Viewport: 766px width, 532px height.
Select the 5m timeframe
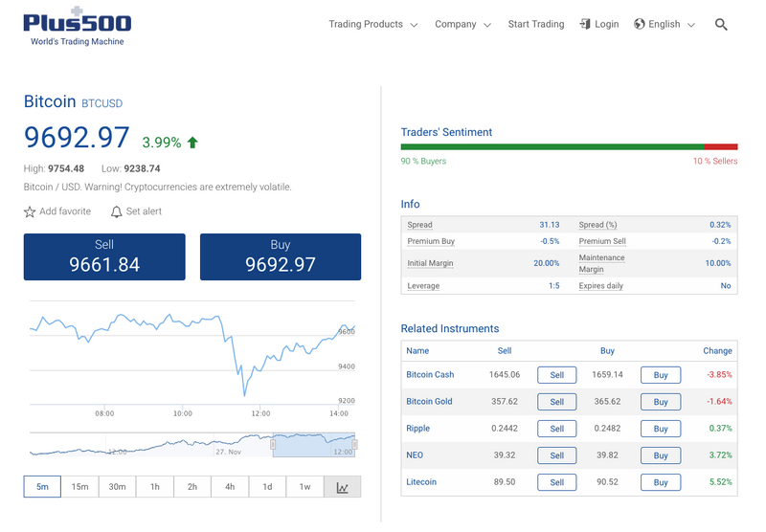click(42, 487)
